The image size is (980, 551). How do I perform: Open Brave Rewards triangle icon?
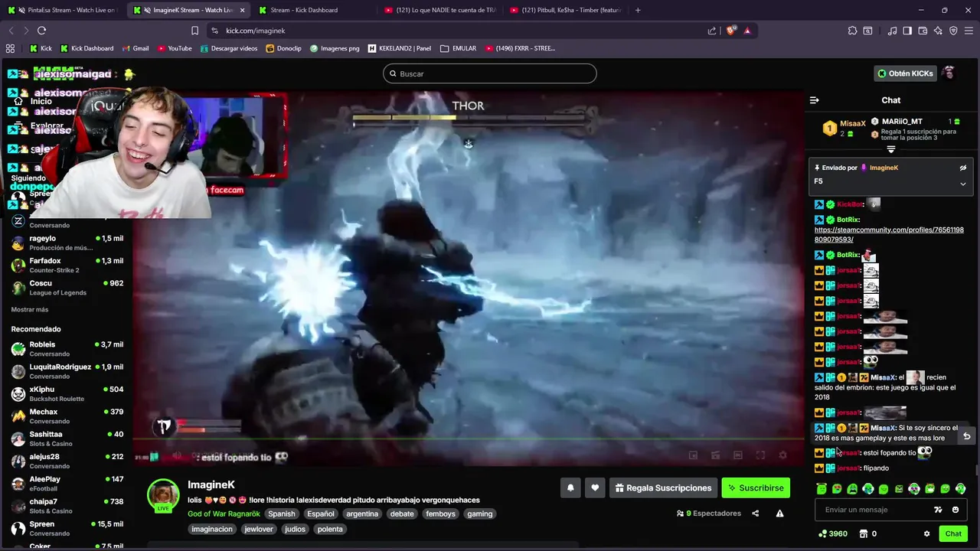point(747,31)
